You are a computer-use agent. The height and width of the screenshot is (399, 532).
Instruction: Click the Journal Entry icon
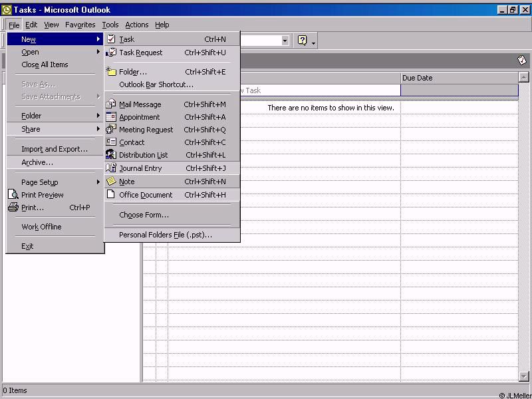point(111,168)
